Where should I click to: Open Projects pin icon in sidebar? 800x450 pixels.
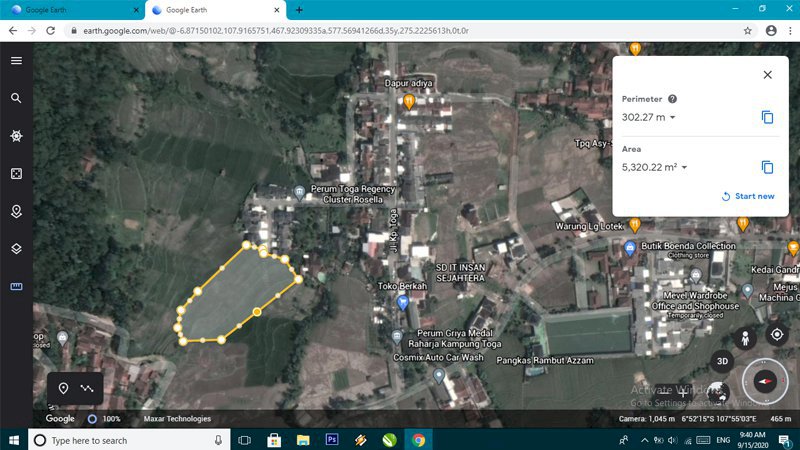tap(16, 211)
